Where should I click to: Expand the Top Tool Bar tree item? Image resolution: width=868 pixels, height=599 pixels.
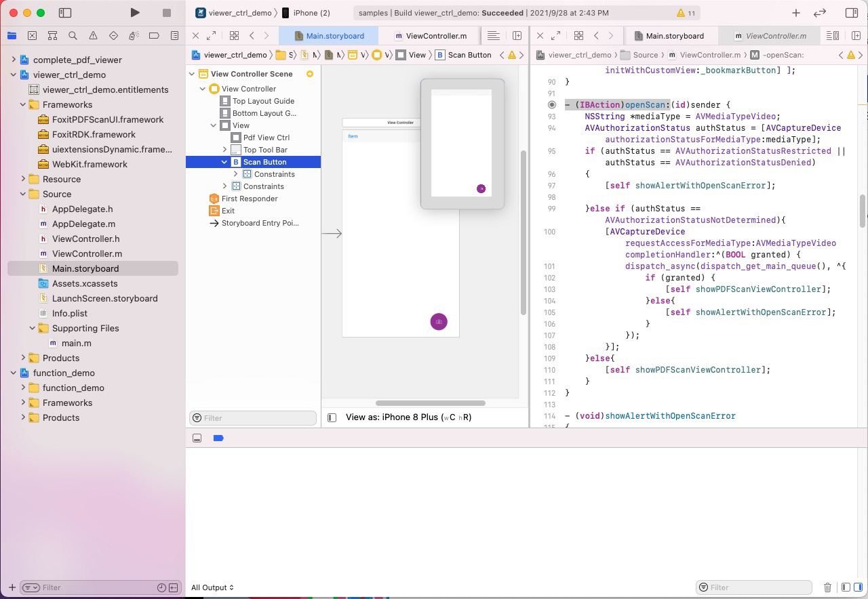tap(225, 150)
